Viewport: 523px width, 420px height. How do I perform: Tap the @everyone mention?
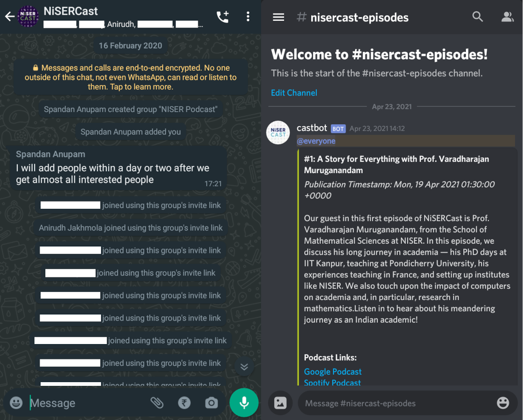[x=316, y=141]
